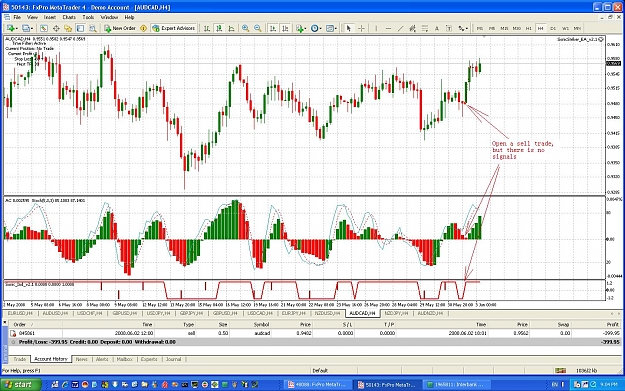Open the Indicators list dropdown

301,28
